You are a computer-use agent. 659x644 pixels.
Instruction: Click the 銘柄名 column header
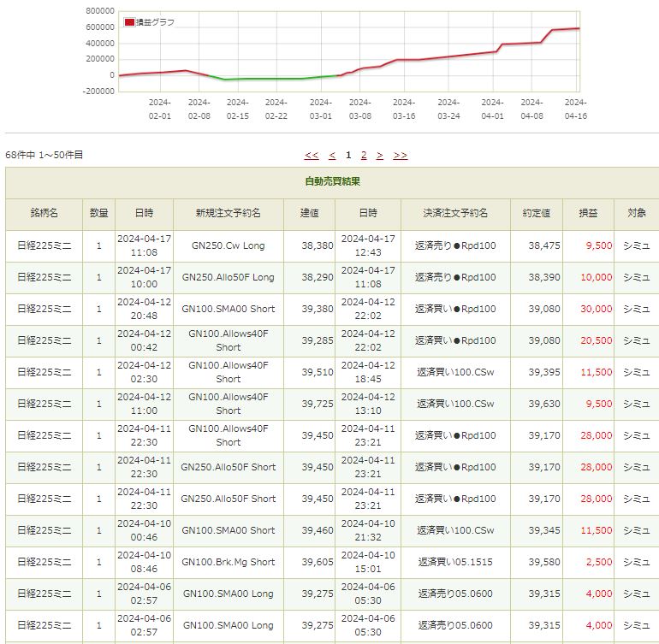click(45, 213)
